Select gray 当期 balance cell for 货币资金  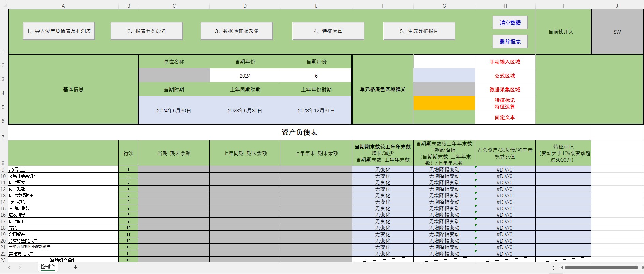(x=174, y=170)
